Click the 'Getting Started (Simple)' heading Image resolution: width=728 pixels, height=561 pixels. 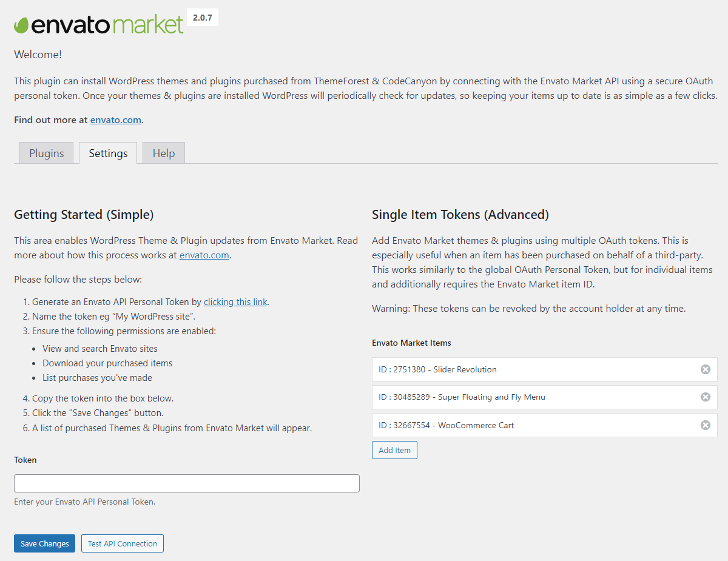click(x=84, y=215)
